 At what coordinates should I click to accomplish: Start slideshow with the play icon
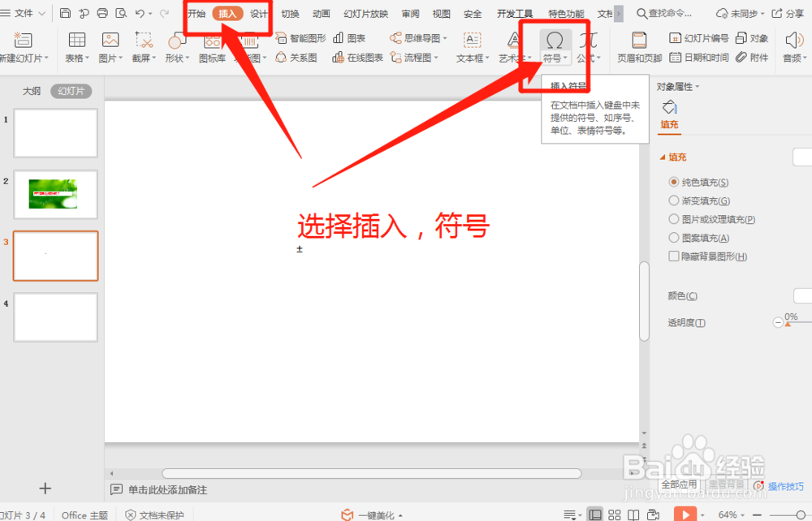click(685, 514)
